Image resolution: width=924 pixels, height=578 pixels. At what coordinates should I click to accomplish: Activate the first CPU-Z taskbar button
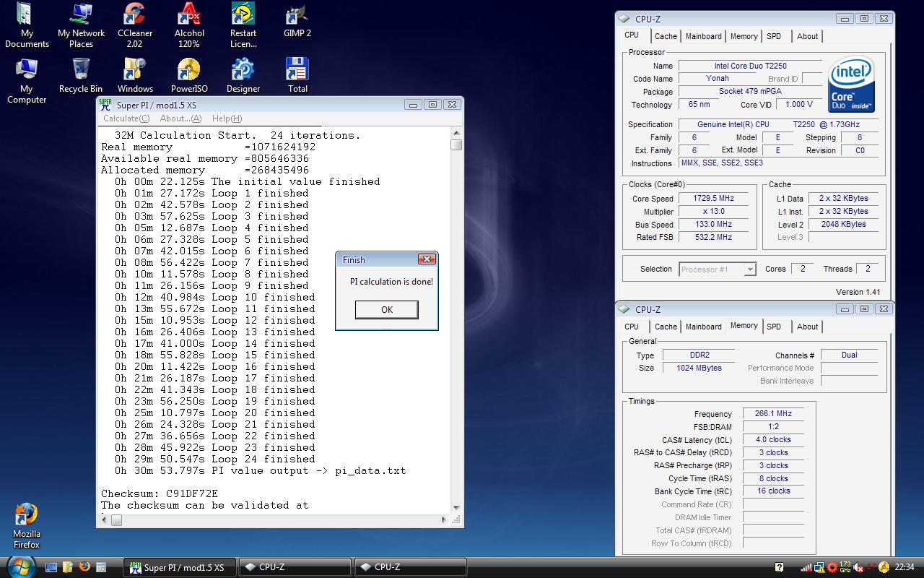click(x=295, y=567)
